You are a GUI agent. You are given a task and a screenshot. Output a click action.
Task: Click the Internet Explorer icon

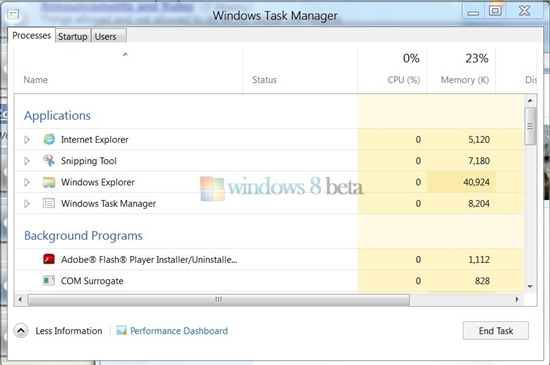pos(49,139)
